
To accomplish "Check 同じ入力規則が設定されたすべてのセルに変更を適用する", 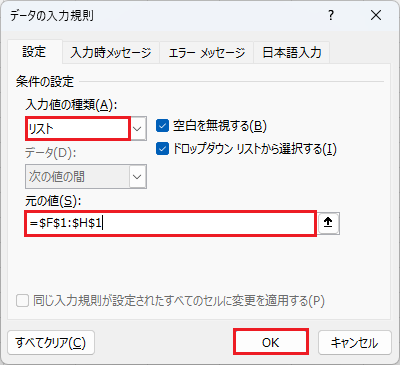I will click(22, 301).
